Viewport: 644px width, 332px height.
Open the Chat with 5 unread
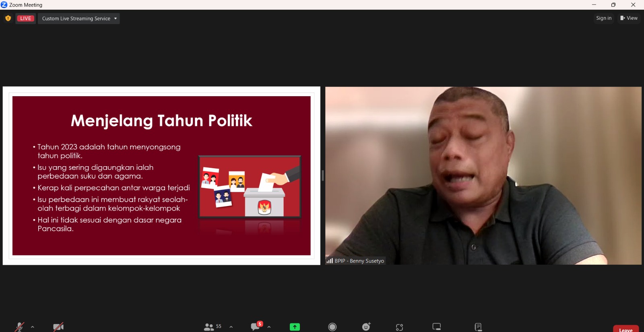(x=256, y=326)
